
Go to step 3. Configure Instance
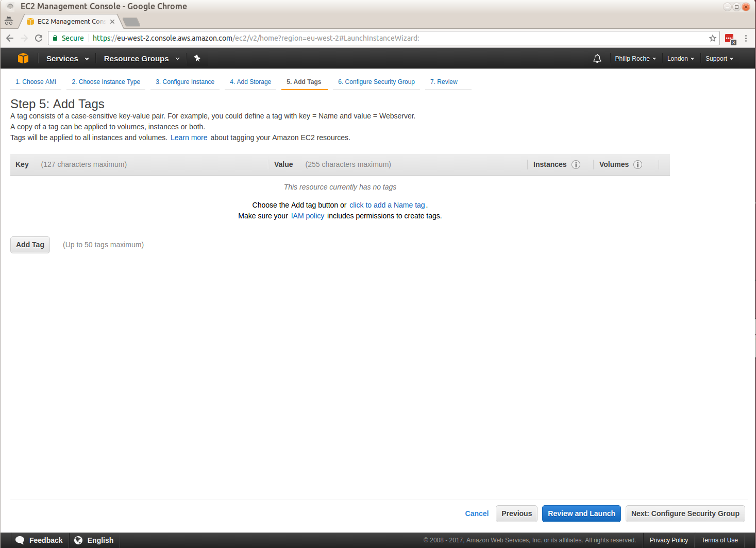coord(185,82)
